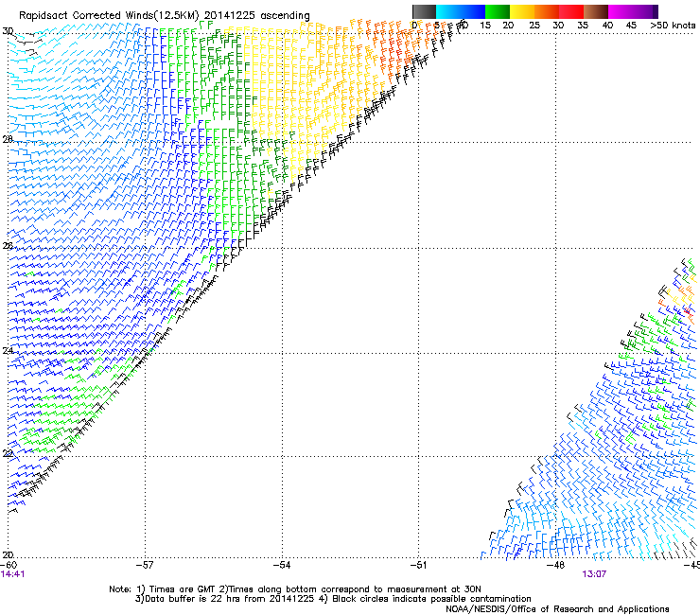Click the green 15-20 knots color swatch
Image resolution: width=700 pixels, height=615 pixels.
click(x=498, y=11)
